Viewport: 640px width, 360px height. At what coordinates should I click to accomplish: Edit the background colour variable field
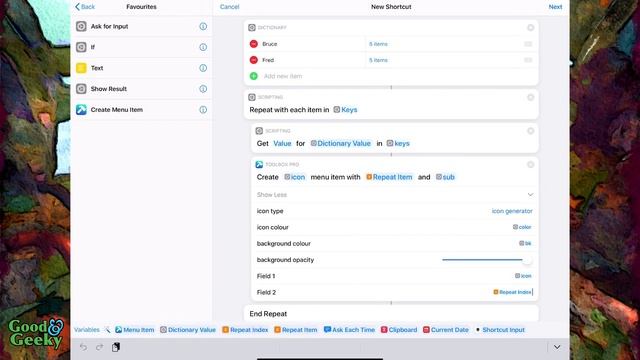[x=525, y=244]
